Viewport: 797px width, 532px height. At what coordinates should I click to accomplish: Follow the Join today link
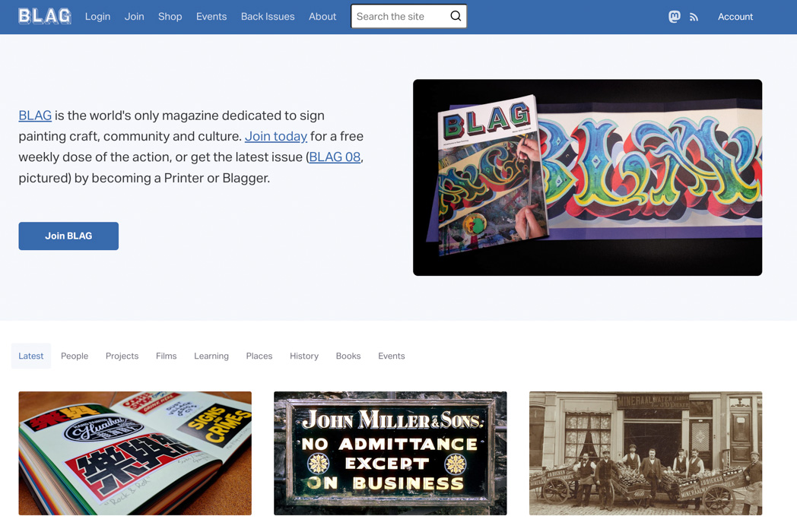pyautogui.click(x=276, y=136)
